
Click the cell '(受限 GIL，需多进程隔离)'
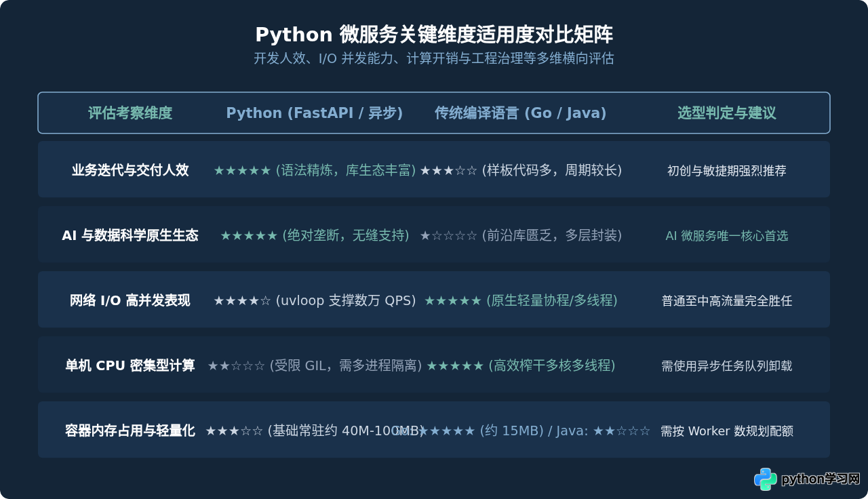click(x=346, y=365)
